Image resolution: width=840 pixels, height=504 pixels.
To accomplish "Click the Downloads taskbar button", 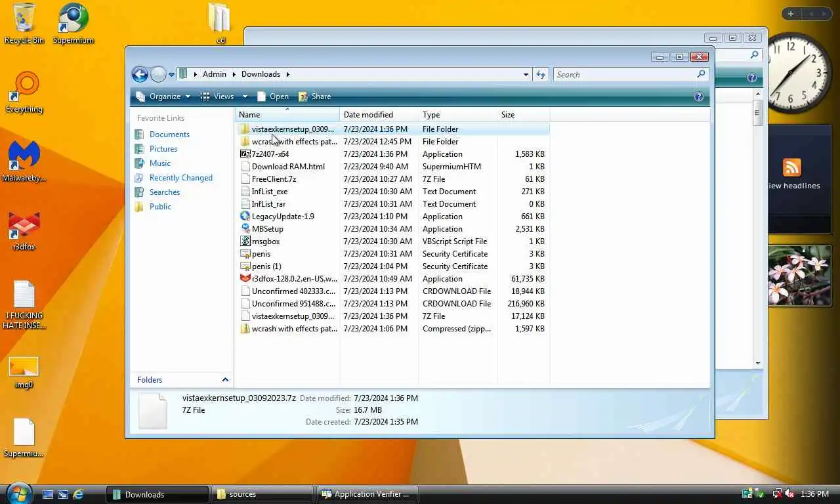I will [x=157, y=494].
